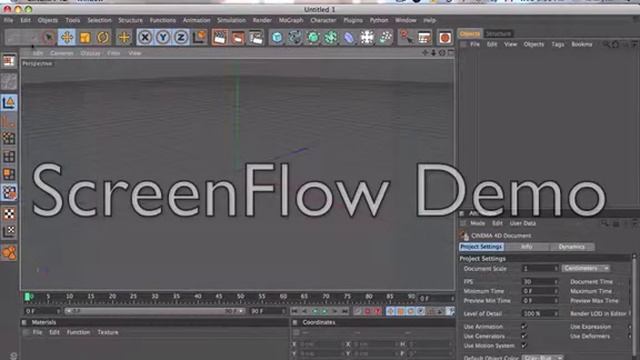
Task: Select Points mode in left sidebar
Action: pos(9,138)
